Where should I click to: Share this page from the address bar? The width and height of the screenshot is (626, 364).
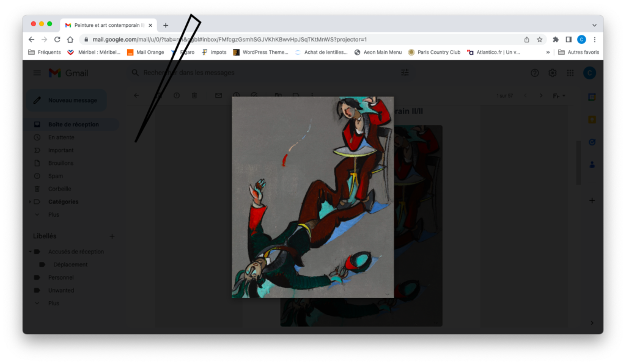point(526,40)
